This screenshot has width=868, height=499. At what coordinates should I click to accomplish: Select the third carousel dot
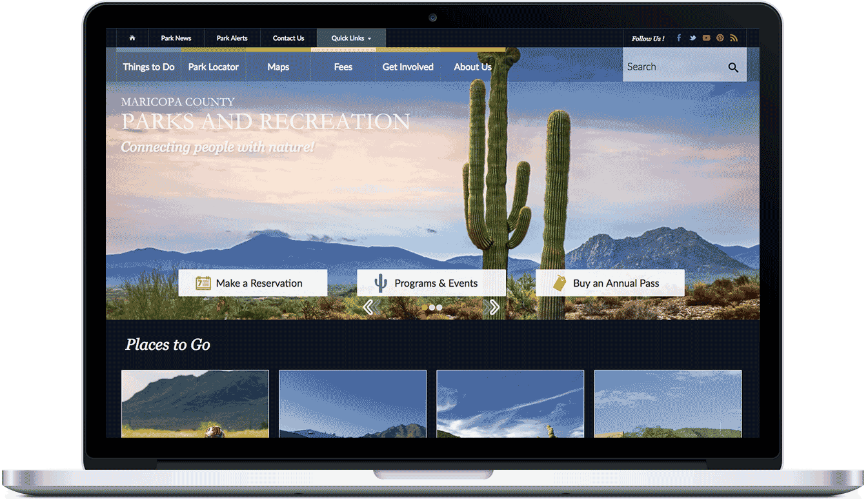coord(439,308)
